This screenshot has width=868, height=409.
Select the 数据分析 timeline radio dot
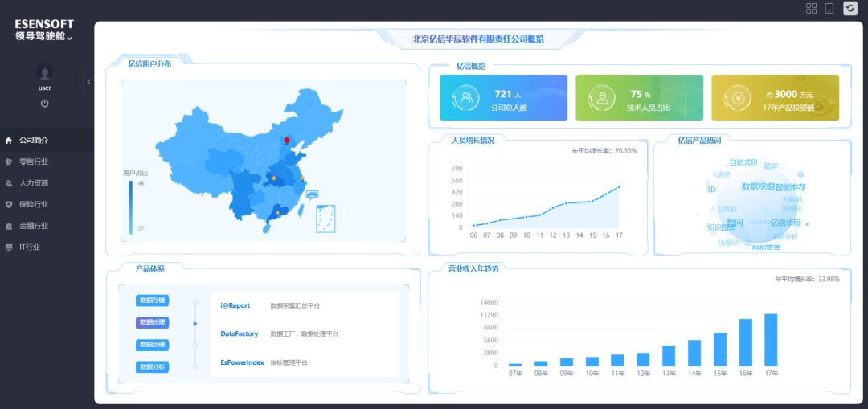pos(194,366)
